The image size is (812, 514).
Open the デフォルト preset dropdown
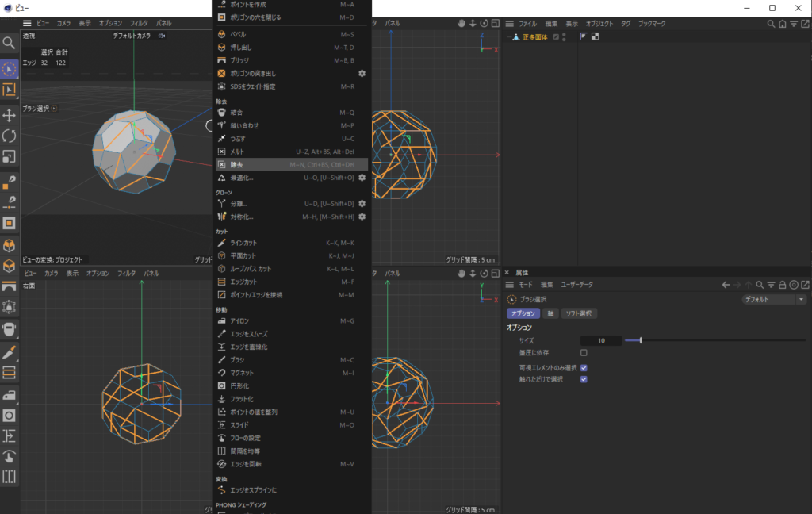click(773, 299)
